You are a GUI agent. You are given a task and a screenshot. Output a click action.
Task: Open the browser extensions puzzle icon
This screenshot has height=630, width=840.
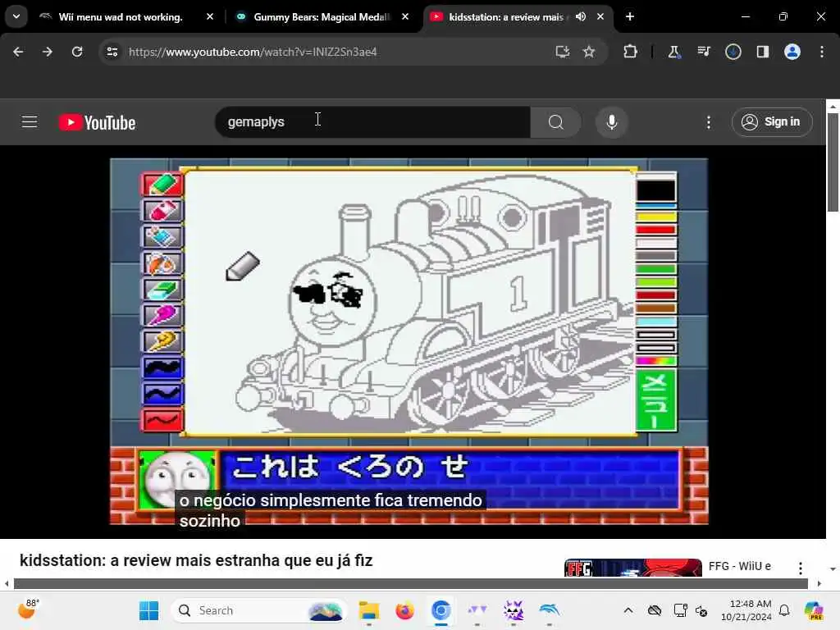pos(631,52)
